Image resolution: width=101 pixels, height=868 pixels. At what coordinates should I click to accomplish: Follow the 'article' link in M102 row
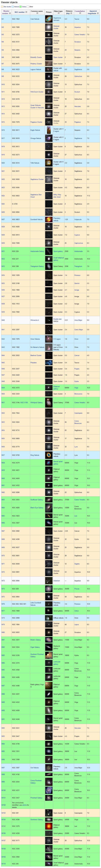tap(24, 805)
